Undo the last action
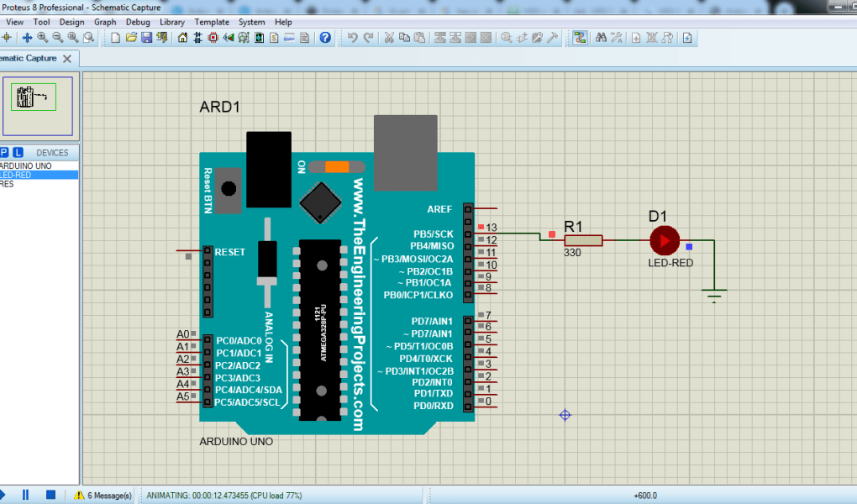 353,38
